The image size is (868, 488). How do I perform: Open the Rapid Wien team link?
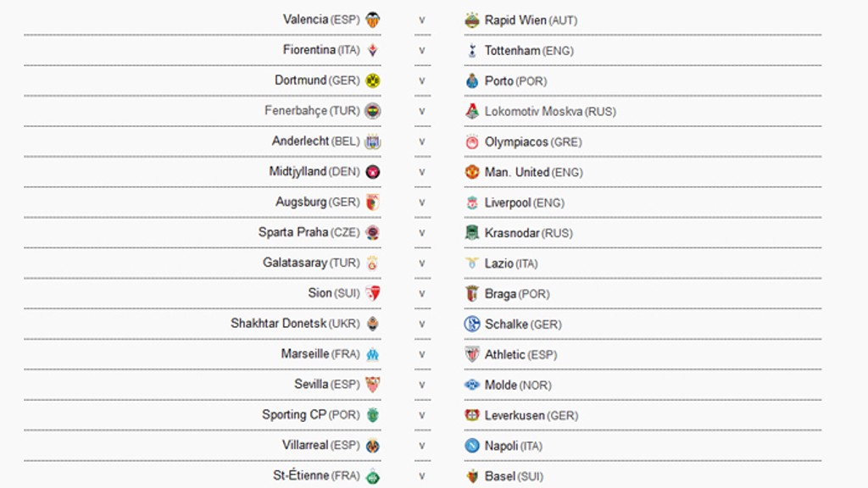pyautogui.click(x=515, y=20)
